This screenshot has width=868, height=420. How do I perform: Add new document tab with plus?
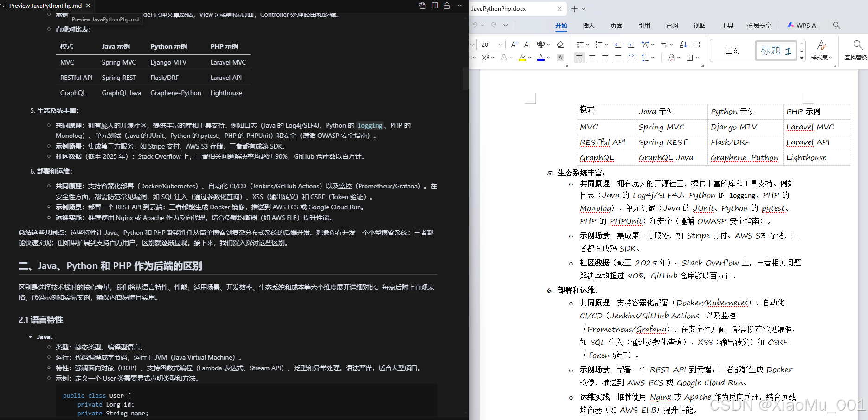(574, 9)
